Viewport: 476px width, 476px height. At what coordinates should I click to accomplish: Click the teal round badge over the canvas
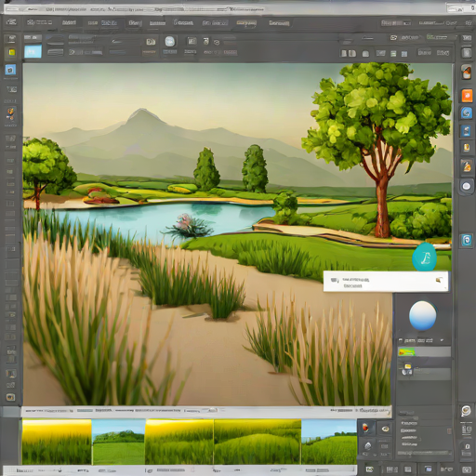pyautogui.click(x=425, y=257)
